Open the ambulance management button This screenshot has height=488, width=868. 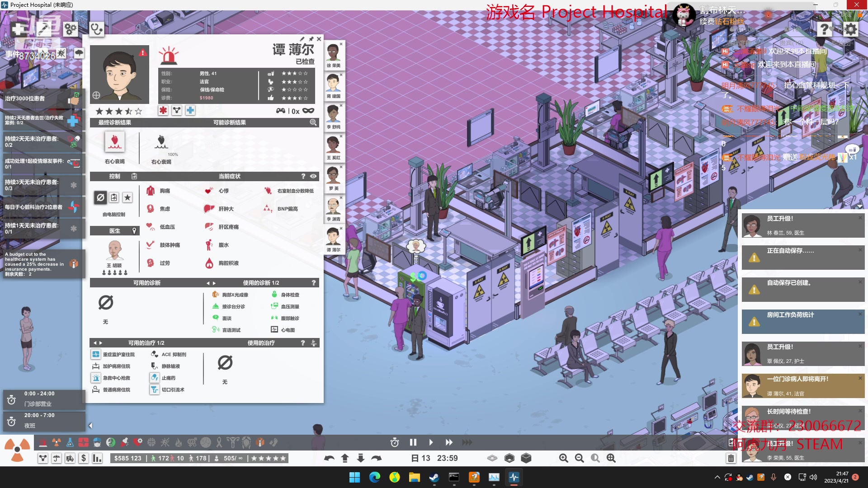[x=70, y=458]
